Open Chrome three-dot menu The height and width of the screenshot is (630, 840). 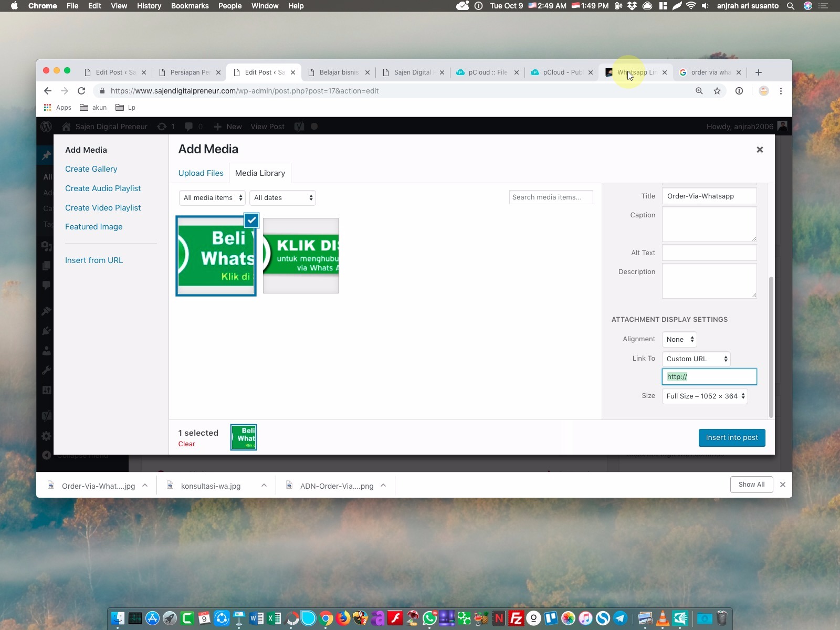pyautogui.click(x=781, y=91)
